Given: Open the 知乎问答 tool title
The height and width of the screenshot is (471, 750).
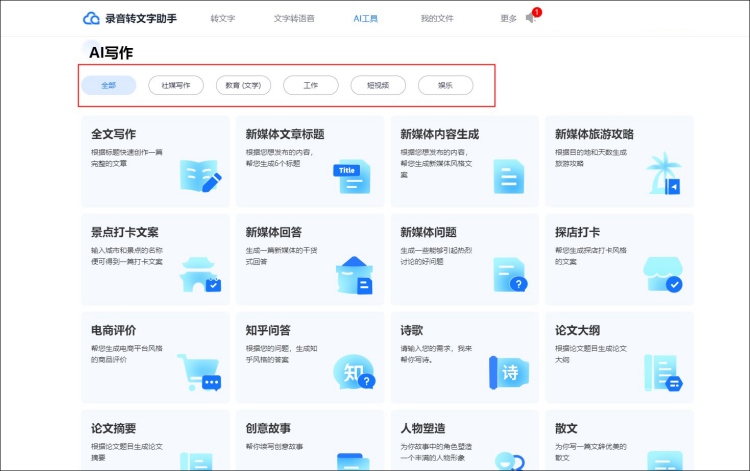Looking at the screenshot, I should [268, 330].
